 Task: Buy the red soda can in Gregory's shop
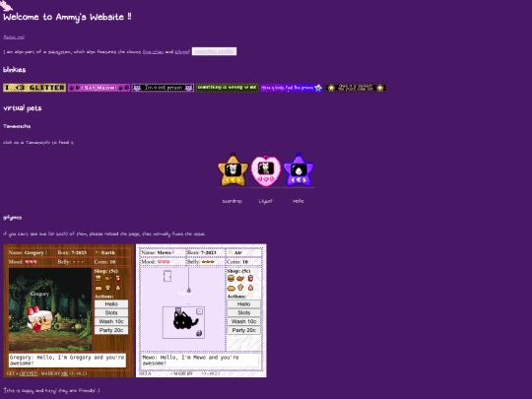[x=118, y=278]
